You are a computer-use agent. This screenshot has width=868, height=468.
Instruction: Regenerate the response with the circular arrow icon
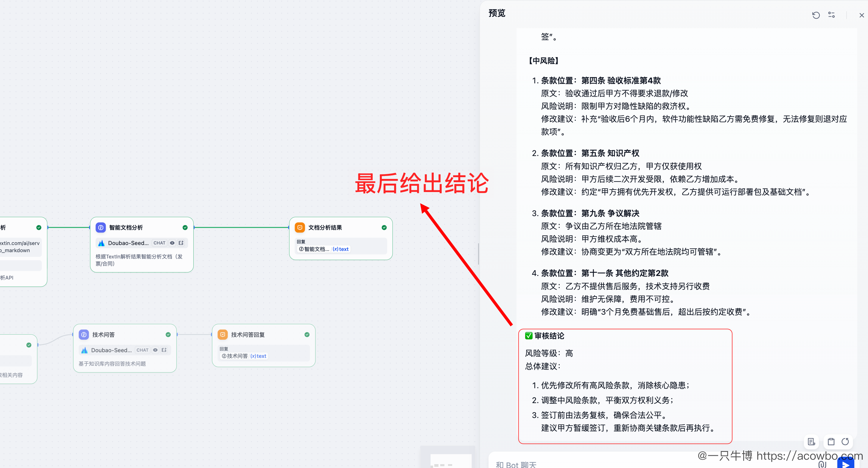pyautogui.click(x=845, y=442)
